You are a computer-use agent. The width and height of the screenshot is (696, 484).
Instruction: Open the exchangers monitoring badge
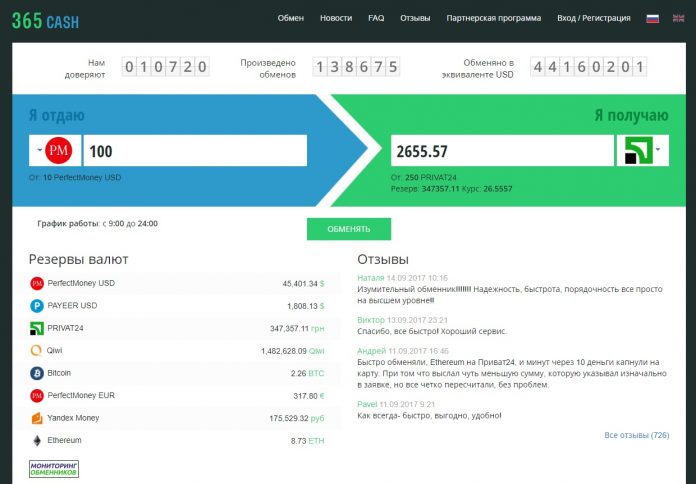54,469
